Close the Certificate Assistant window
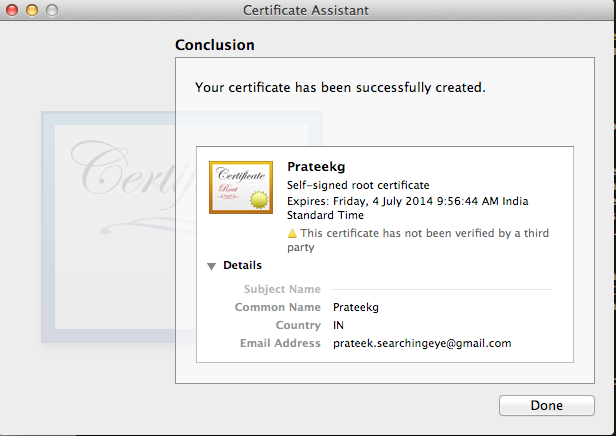This screenshot has height=436, width=616. click(13, 10)
